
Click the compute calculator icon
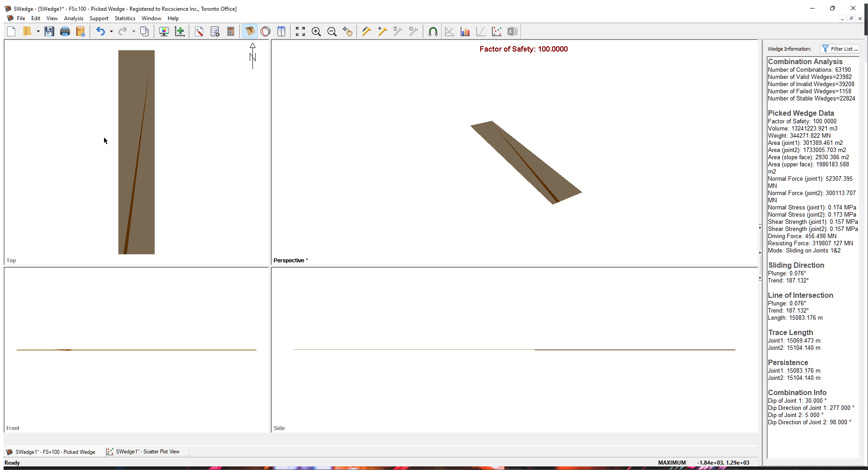coord(231,31)
